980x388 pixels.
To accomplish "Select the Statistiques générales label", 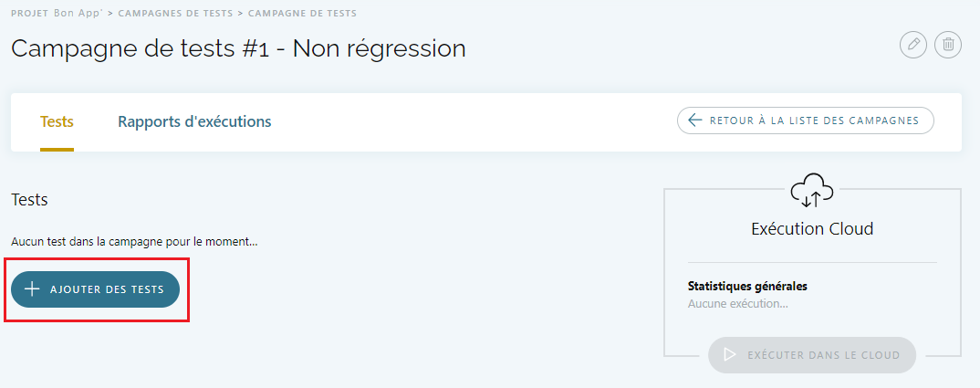I will coord(747,286).
